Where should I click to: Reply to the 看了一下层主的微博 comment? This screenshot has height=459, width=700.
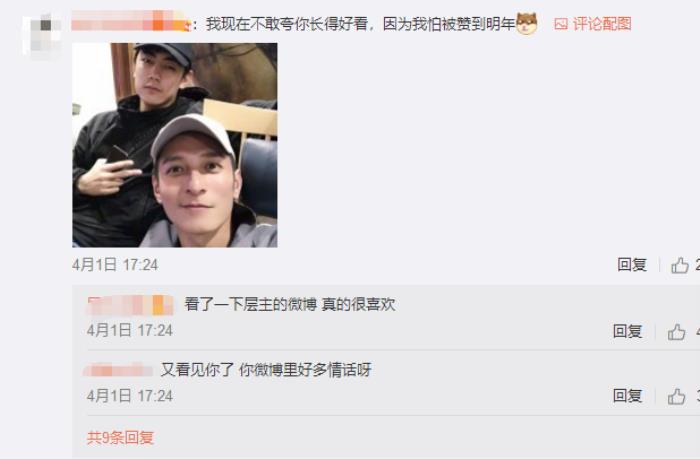click(x=627, y=331)
